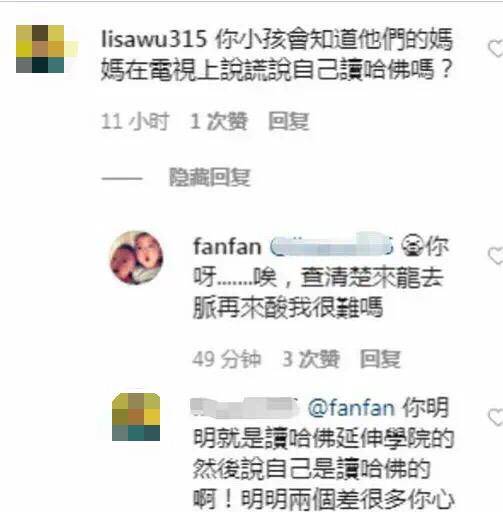Collapse thread with 隐藏回复
Image resolution: width=503 pixels, height=512 pixels.
tap(210, 177)
